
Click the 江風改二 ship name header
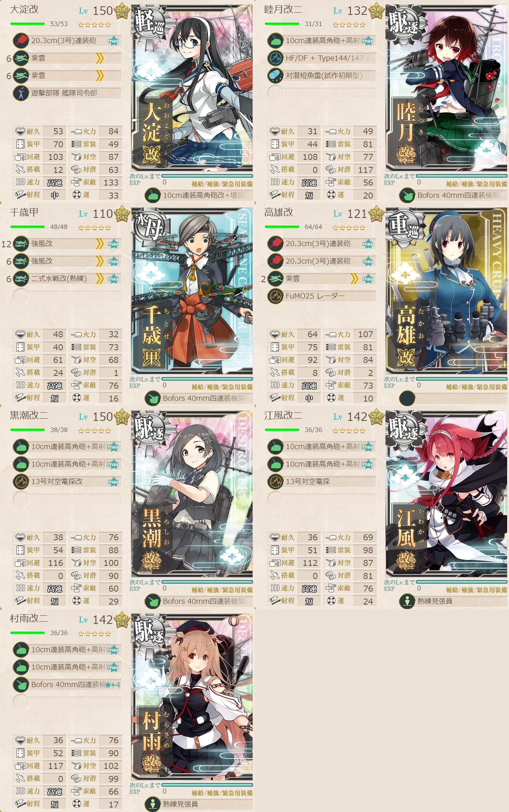point(283,415)
